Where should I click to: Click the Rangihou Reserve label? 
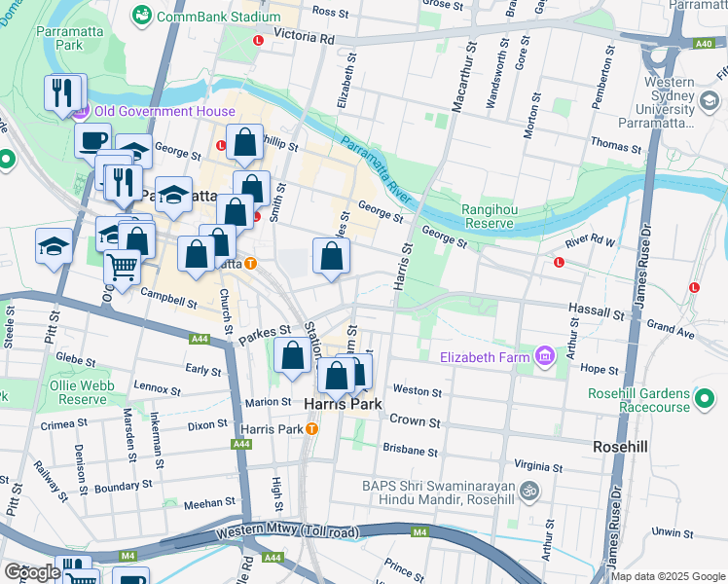point(490,216)
